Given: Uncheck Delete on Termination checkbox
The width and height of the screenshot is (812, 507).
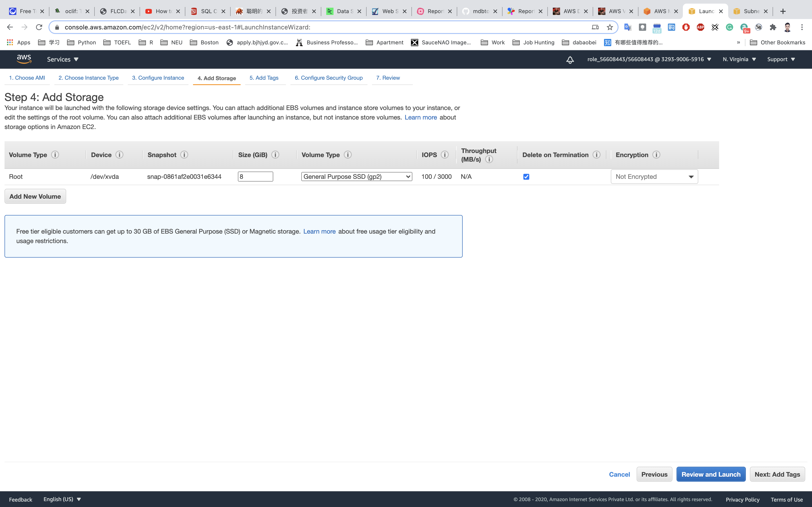Looking at the screenshot, I should coord(526,177).
